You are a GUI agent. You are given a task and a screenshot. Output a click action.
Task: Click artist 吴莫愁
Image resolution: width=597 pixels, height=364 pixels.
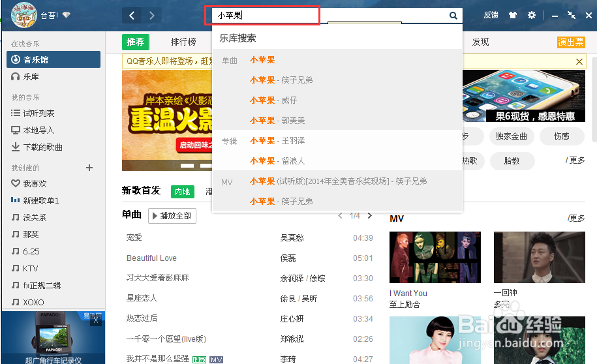coord(292,238)
